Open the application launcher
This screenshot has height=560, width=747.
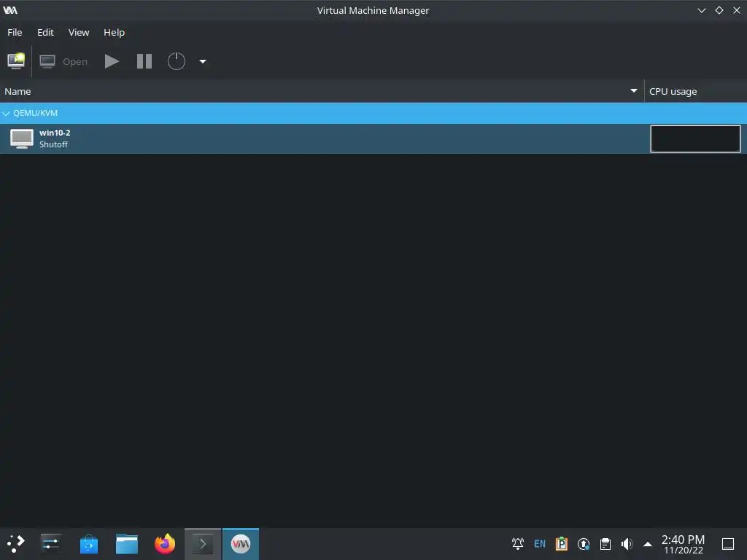(15, 544)
